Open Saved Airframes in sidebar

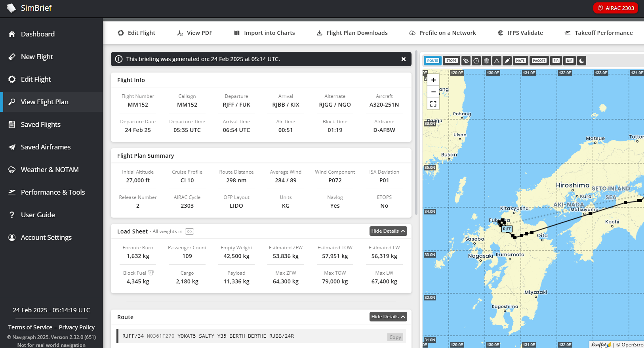[x=51, y=147]
